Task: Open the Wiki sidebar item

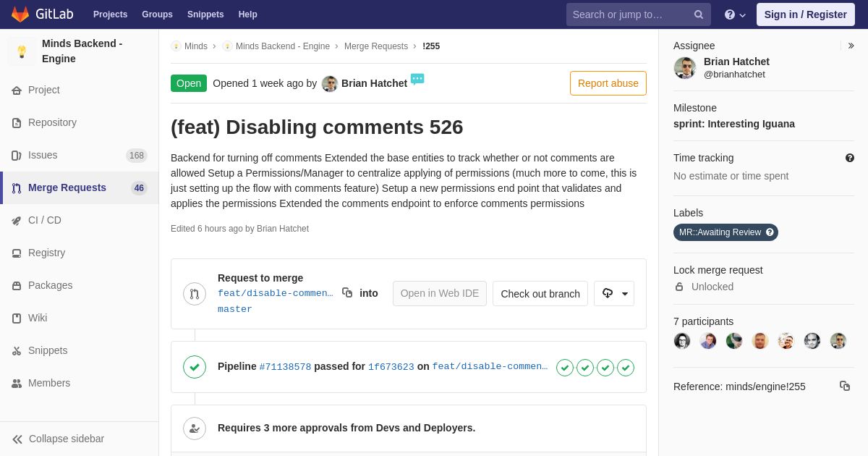Action: click(x=80, y=318)
